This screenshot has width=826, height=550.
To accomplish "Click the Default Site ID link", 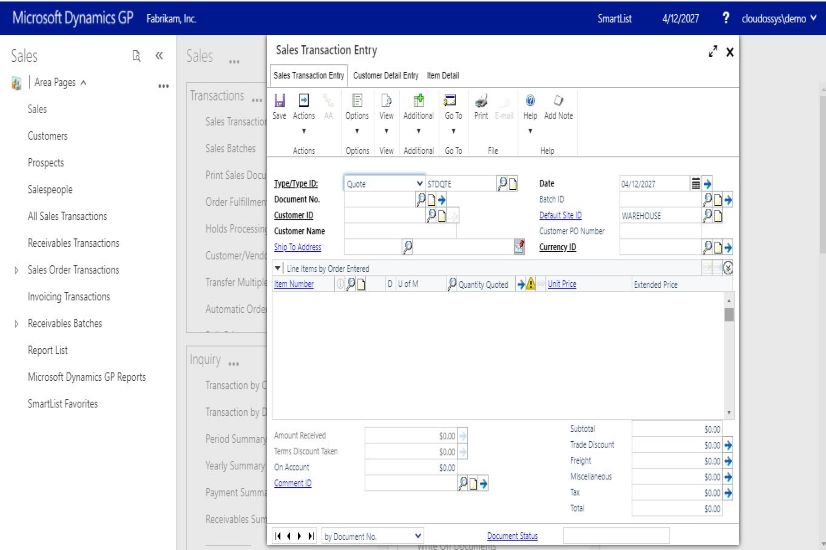I will point(560,215).
